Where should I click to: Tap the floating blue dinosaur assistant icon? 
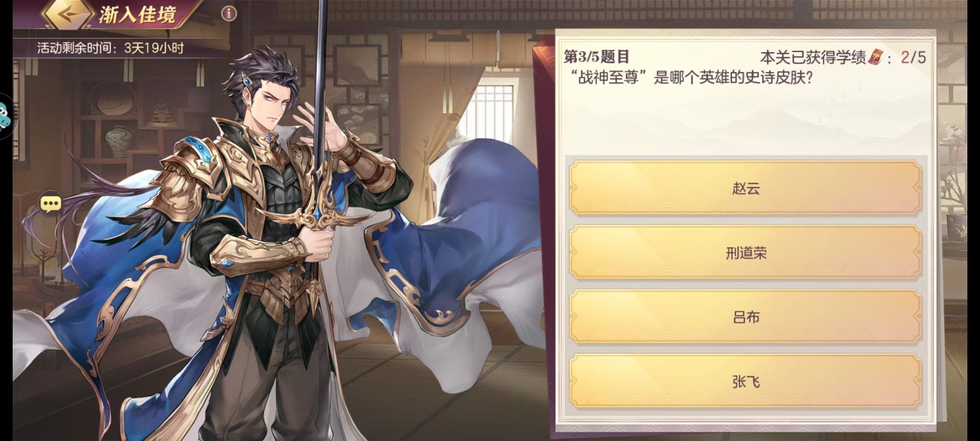[x=4, y=116]
